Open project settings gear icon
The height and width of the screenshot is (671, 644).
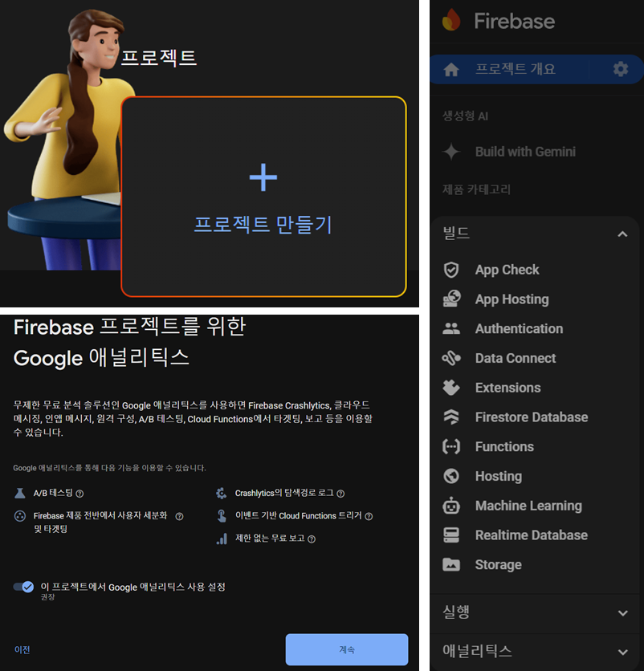click(621, 69)
